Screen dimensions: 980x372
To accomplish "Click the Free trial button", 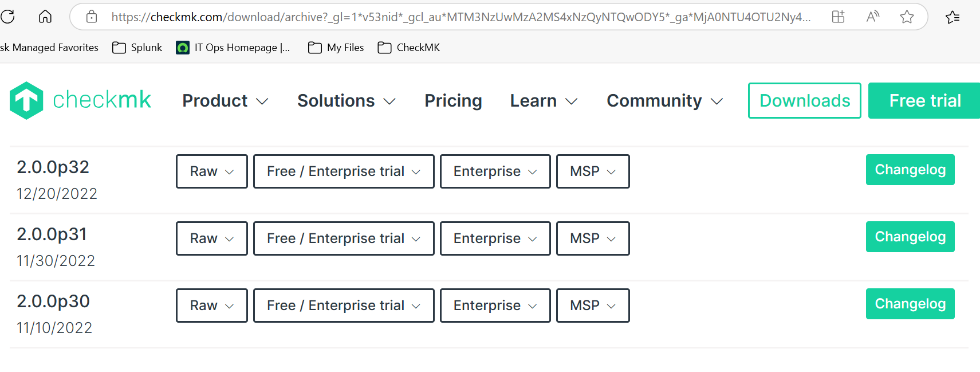I will (x=924, y=101).
